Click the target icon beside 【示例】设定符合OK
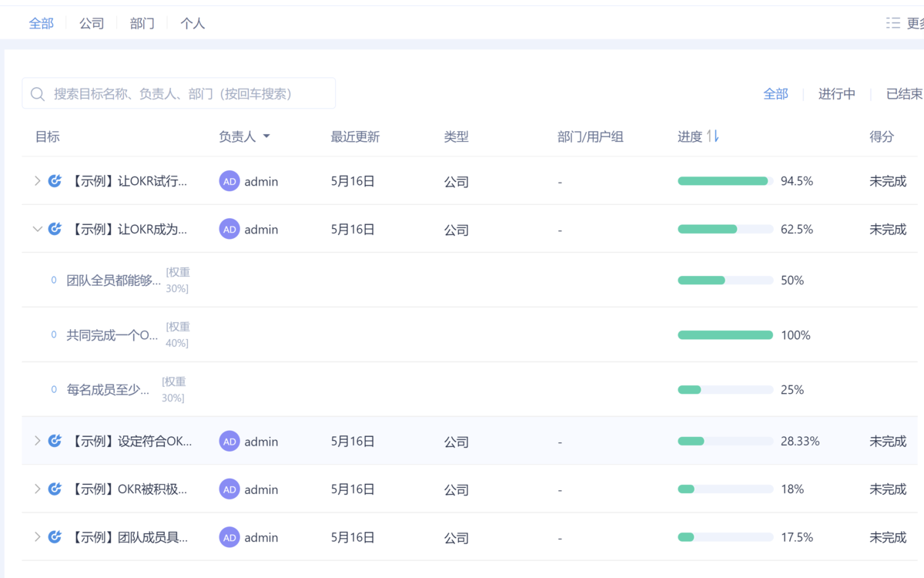 pos(55,441)
